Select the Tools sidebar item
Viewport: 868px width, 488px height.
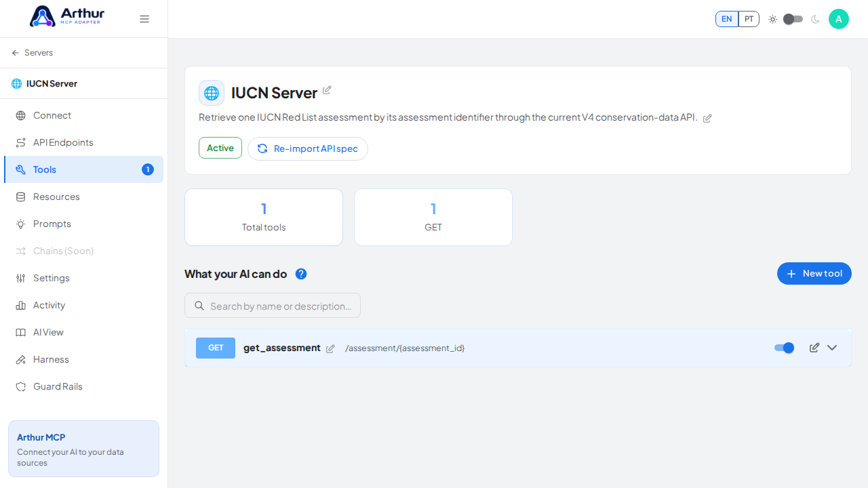coord(83,169)
